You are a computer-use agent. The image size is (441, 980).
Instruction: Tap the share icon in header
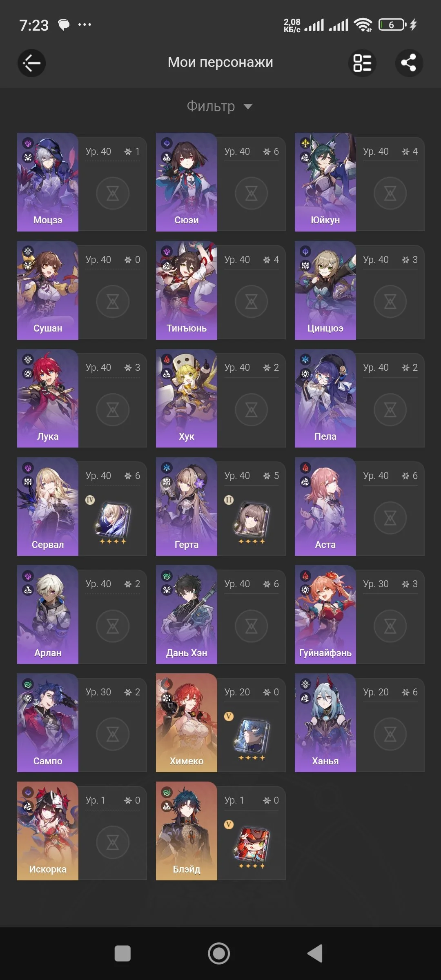tap(409, 63)
